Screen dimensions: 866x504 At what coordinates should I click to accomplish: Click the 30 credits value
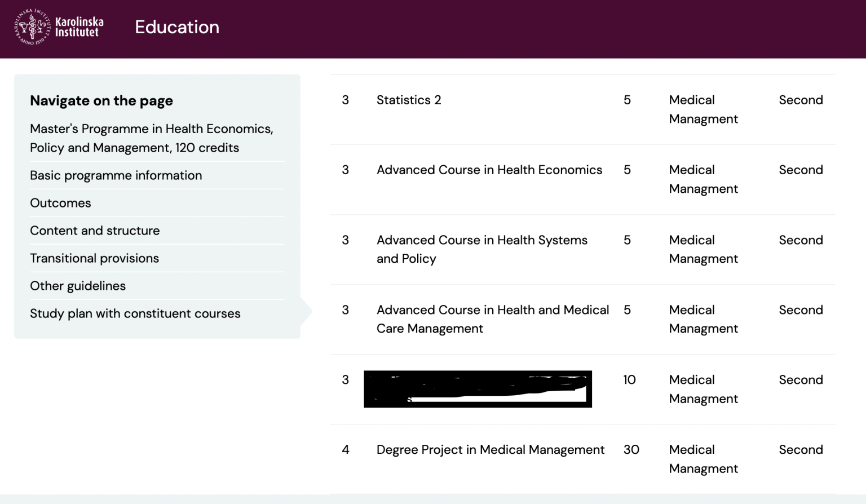click(631, 450)
